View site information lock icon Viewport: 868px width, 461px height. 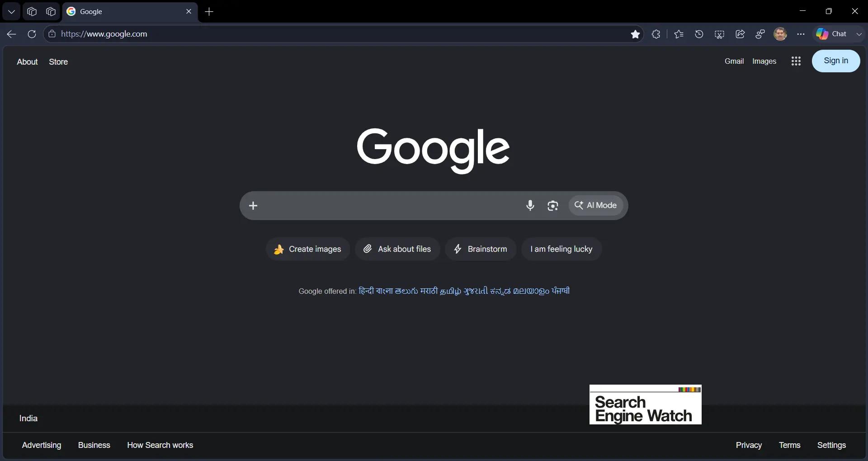pyautogui.click(x=52, y=34)
